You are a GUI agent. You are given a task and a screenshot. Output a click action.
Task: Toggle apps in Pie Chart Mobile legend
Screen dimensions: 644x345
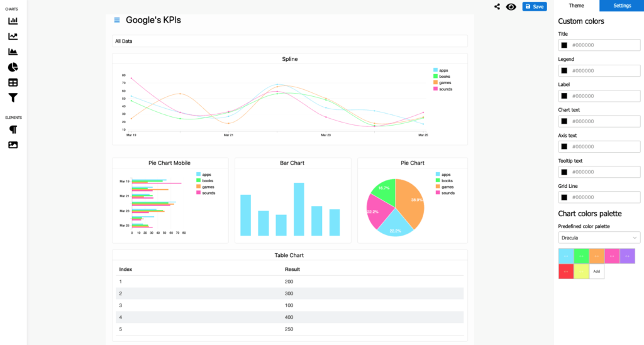[204, 174]
